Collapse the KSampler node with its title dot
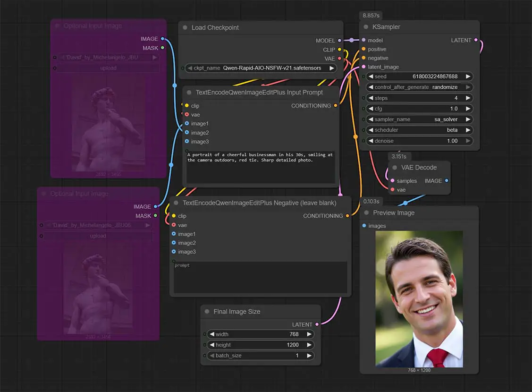 pyautogui.click(x=366, y=27)
